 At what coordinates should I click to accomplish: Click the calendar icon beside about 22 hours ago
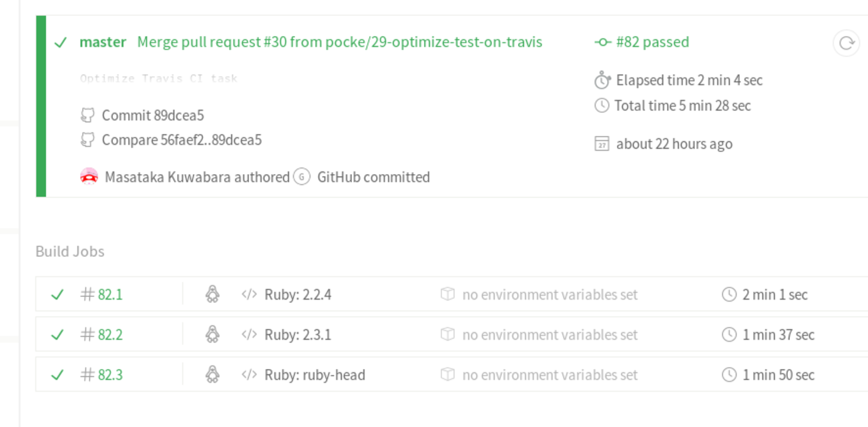(x=602, y=144)
